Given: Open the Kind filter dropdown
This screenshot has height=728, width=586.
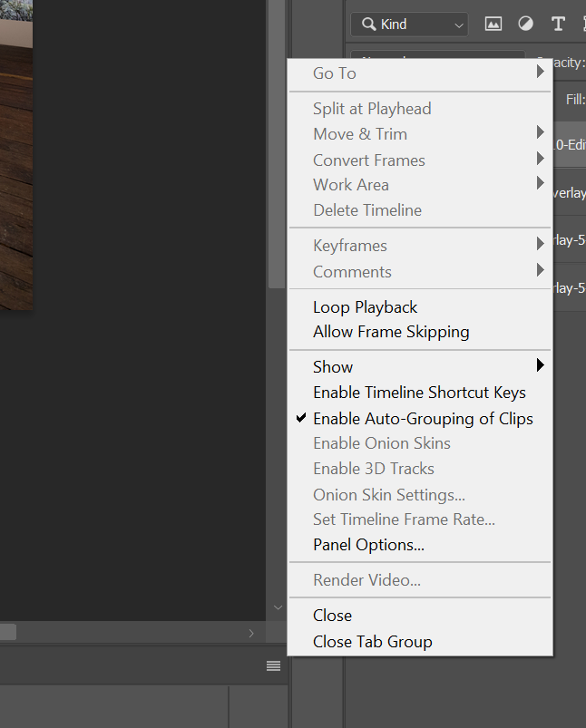Looking at the screenshot, I should 458,24.
